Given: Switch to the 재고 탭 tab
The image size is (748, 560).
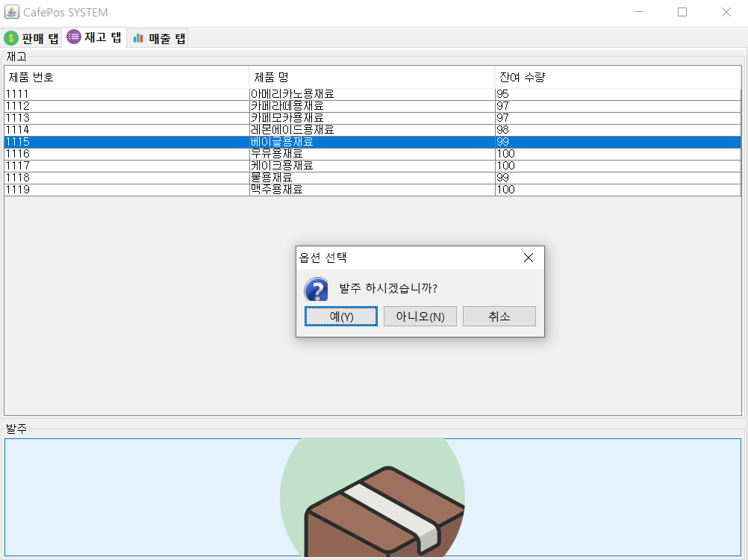Looking at the screenshot, I should (x=95, y=37).
